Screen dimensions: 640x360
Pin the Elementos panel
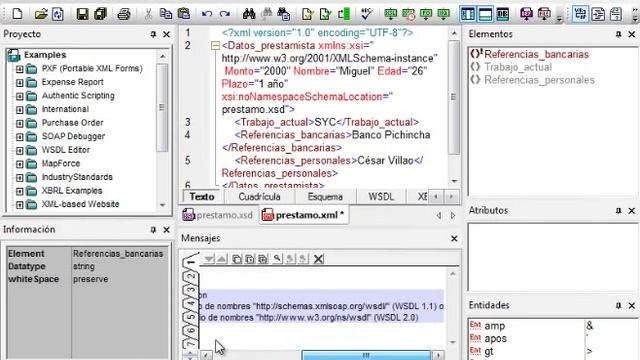coord(618,34)
